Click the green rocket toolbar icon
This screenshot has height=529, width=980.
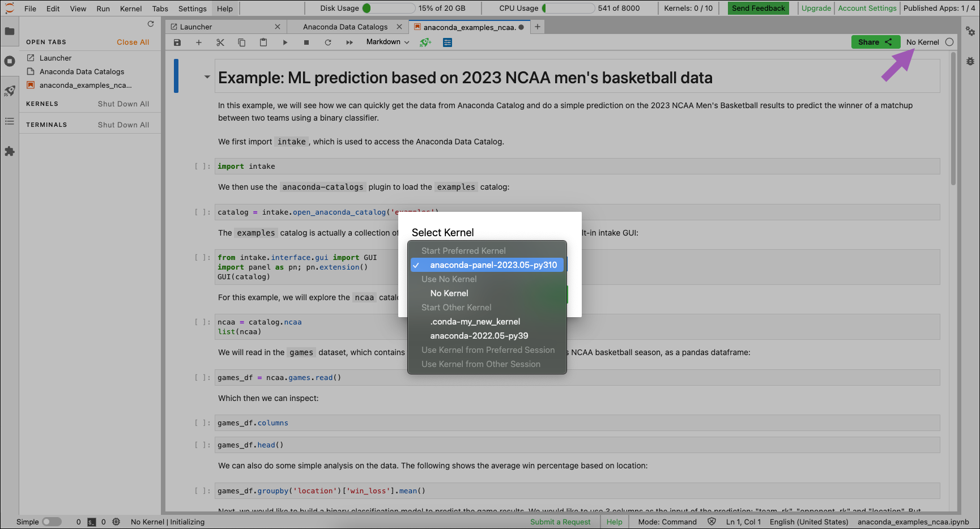point(425,42)
